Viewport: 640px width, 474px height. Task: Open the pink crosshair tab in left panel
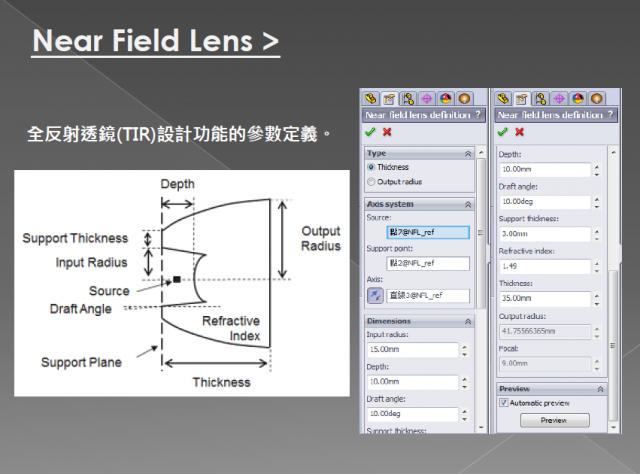tap(426, 98)
